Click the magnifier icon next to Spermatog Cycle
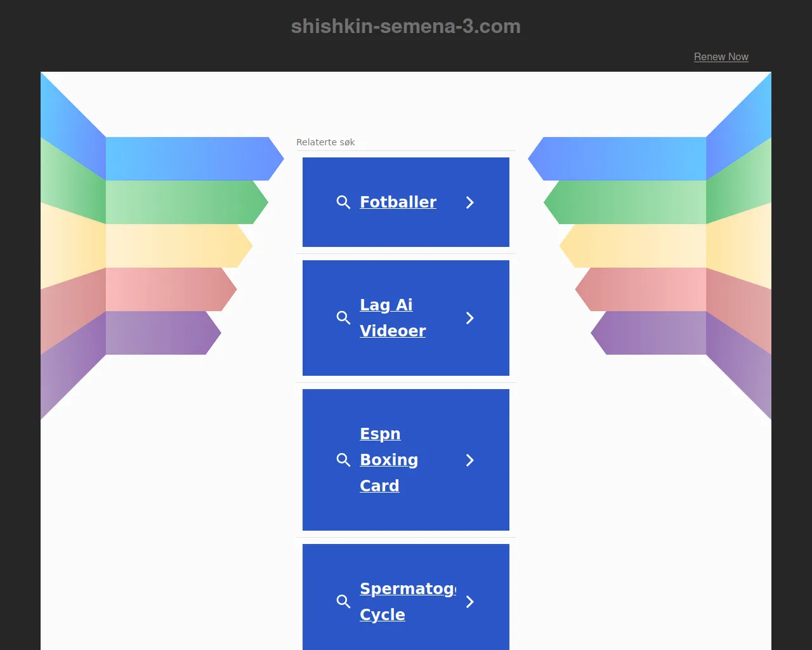The height and width of the screenshot is (650, 812). pyautogui.click(x=343, y=602)
